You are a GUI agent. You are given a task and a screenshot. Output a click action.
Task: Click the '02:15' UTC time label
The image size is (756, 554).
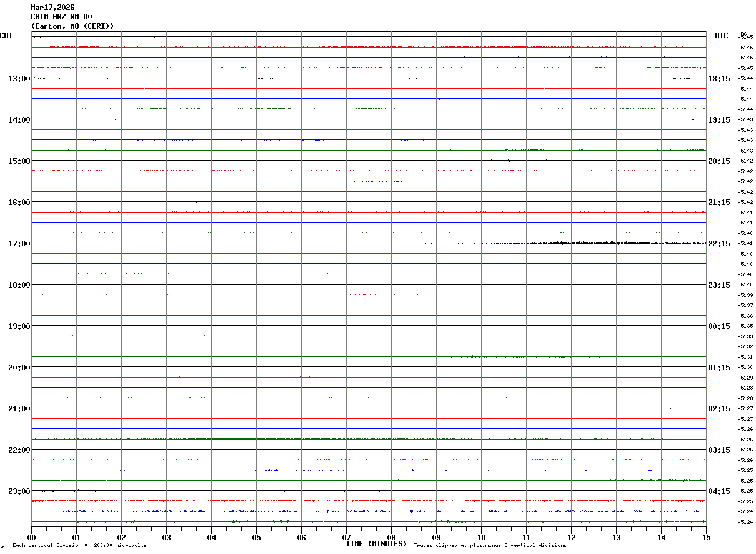click(719, 408)
